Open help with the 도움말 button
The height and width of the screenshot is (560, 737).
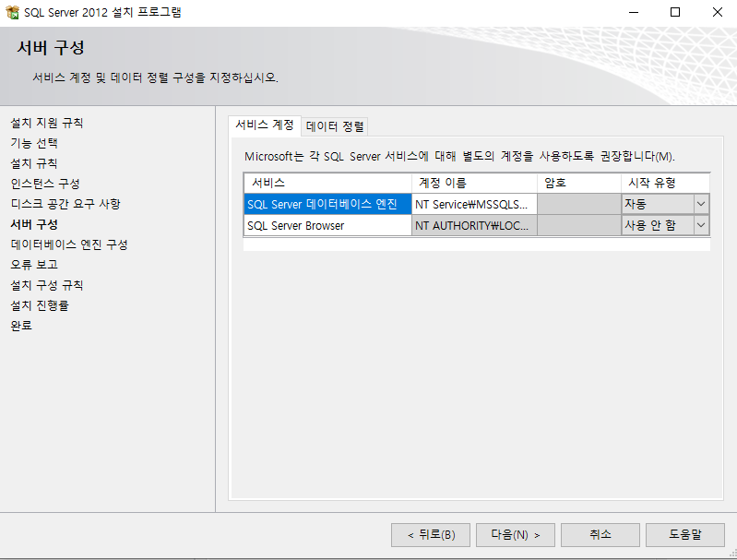pyautogui.click(x=684, y=535)
